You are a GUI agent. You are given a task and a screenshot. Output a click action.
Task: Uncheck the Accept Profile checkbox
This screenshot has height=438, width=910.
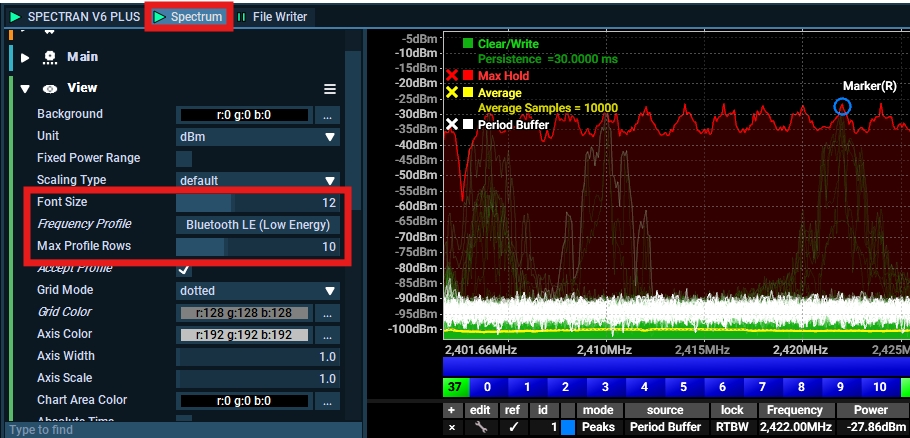coord(184,269)
